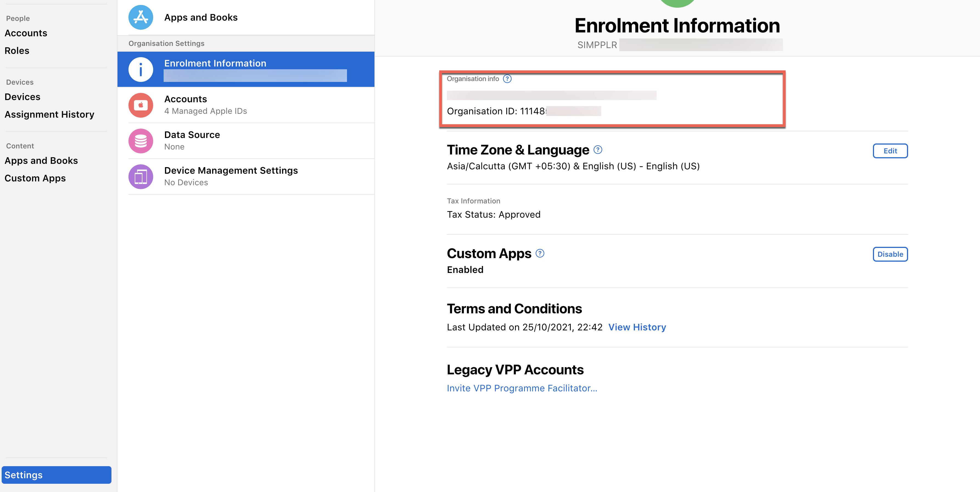Image resolution: width=980 pixels, height=492 pixels.
Task: Open the Apps and Books App Store icon
Action: [x=141, y=17]
